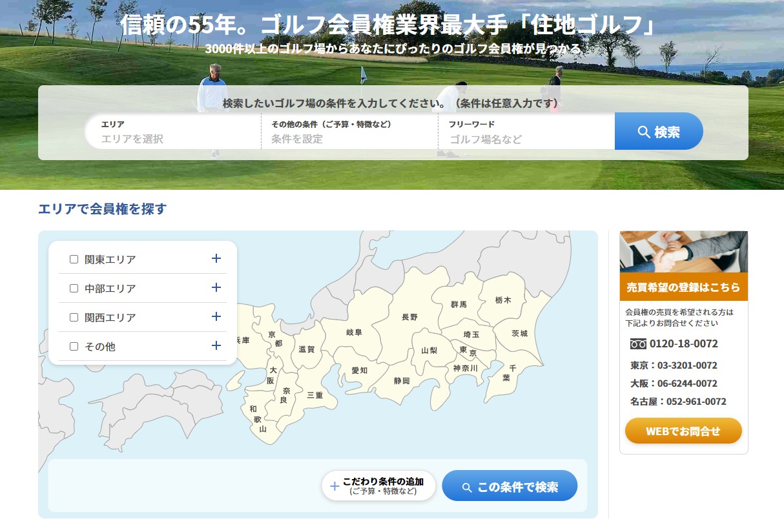Screen dimensions: 784x532
Task: Click the handshake banner image
Action: [683, 252]
